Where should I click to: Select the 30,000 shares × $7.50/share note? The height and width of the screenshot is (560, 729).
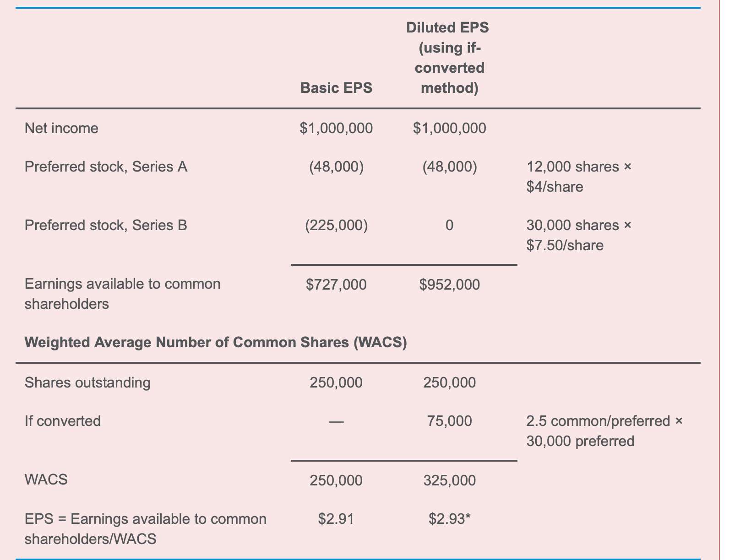(578, 235)
